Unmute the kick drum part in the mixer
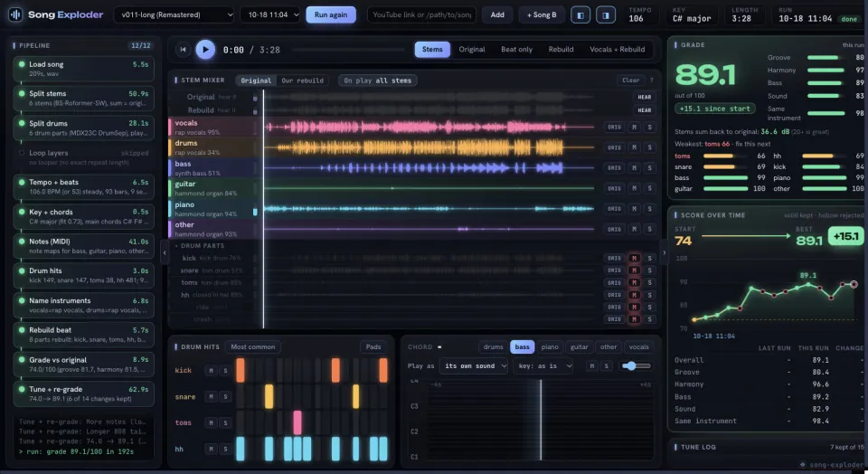This screenshot has height=474, width=868. pyautogui.click(x=635, y=258)
